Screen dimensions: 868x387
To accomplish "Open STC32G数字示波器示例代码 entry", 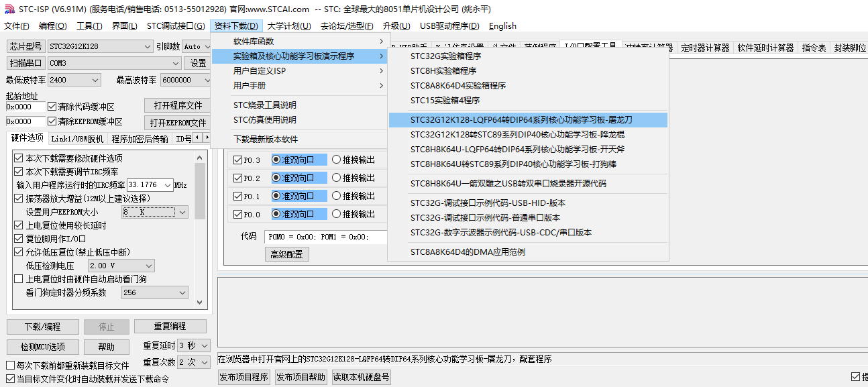I will [x=528, y=233].
